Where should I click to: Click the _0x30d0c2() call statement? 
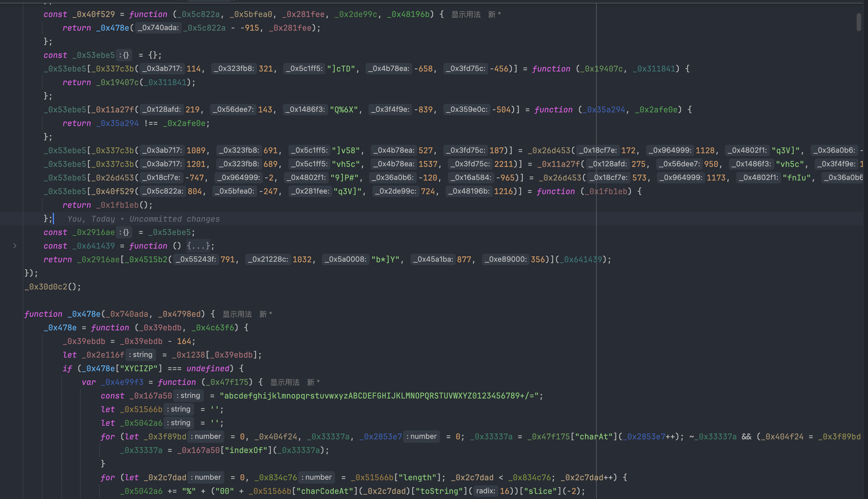click(53, 286)
